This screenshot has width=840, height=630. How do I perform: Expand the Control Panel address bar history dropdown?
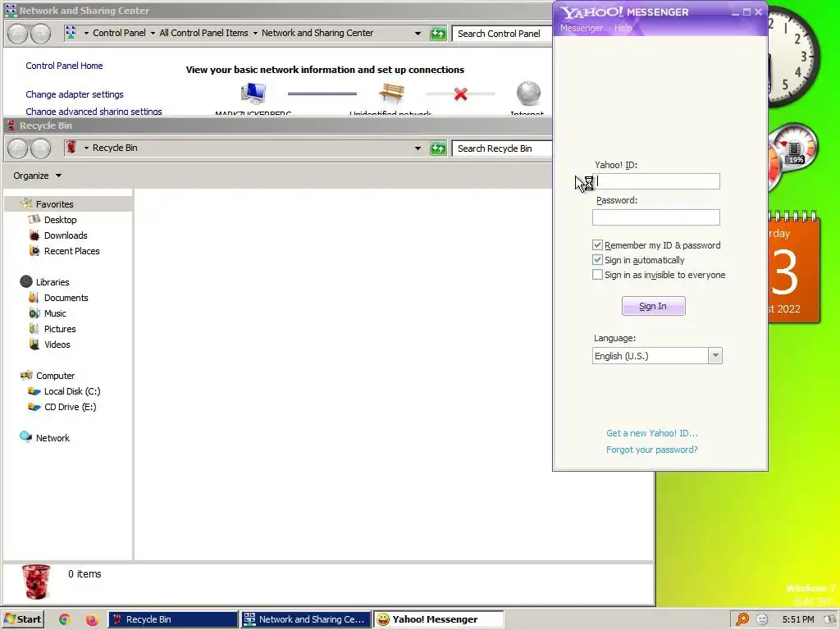[418, 34]
